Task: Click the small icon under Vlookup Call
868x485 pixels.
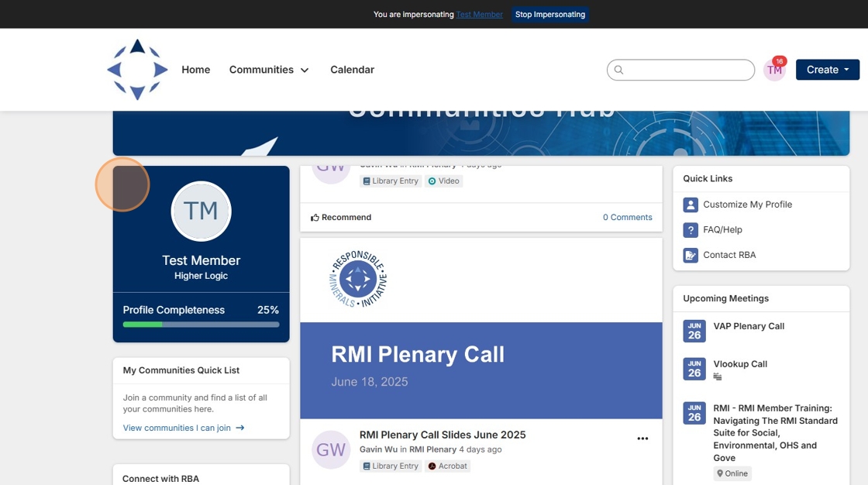Action: pos(718,377)
